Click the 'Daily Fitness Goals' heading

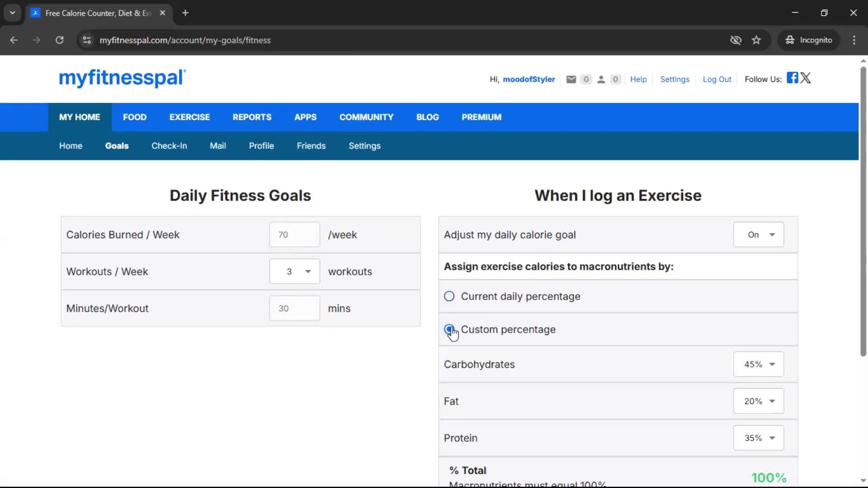[240, 196]
